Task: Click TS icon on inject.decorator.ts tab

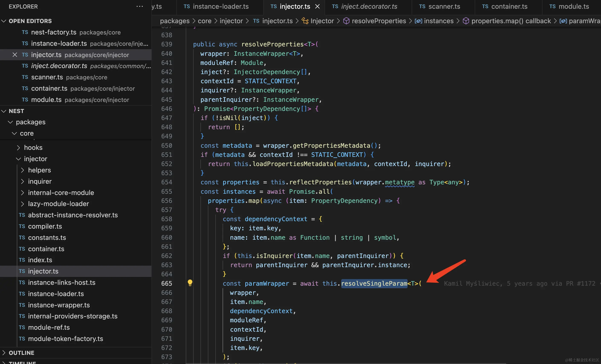Action: [x=335, y=7]
